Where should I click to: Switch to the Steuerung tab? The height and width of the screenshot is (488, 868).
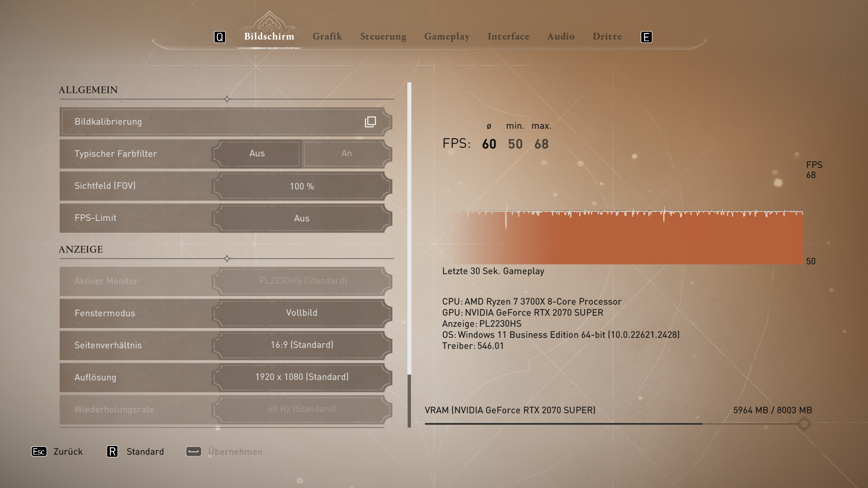pos(383,37)
